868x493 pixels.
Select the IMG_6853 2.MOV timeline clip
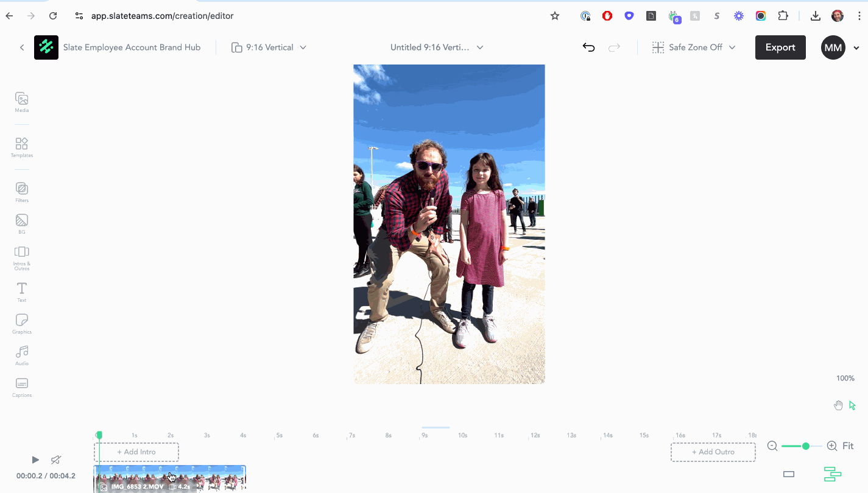[169, 478]
